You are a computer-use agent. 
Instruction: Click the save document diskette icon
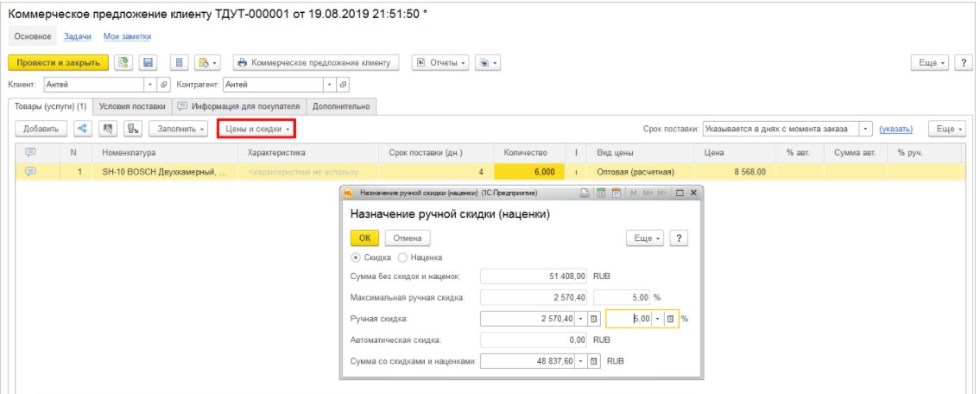point(148,62)
